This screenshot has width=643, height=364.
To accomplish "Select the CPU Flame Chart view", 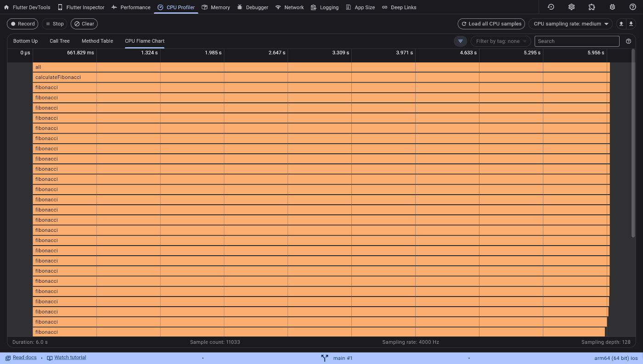I will tap(145, 41).
